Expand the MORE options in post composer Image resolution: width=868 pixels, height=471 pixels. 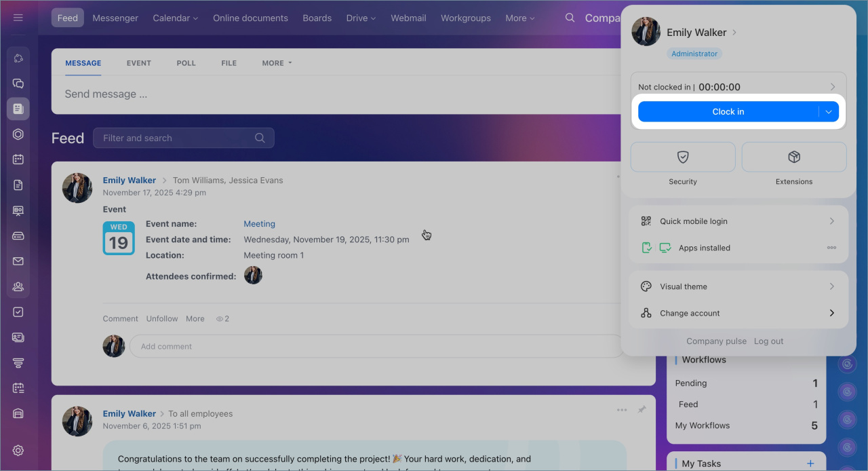[x=277, y=63]
